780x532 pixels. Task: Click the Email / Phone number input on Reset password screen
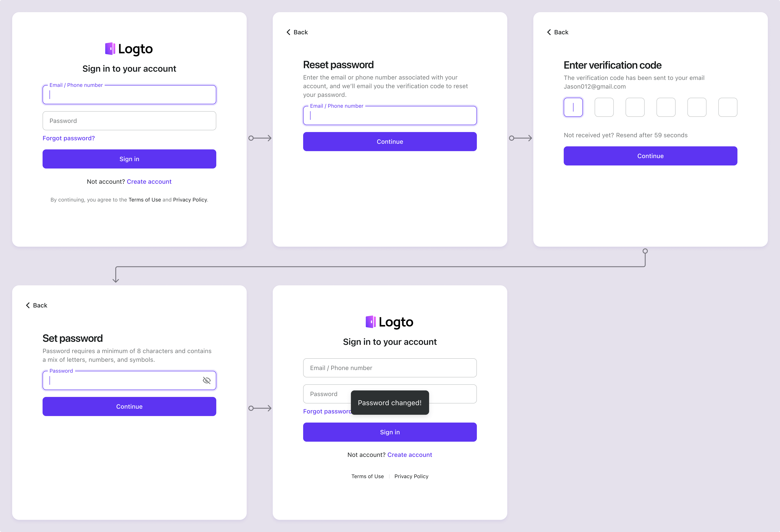(x=389, y=115)
